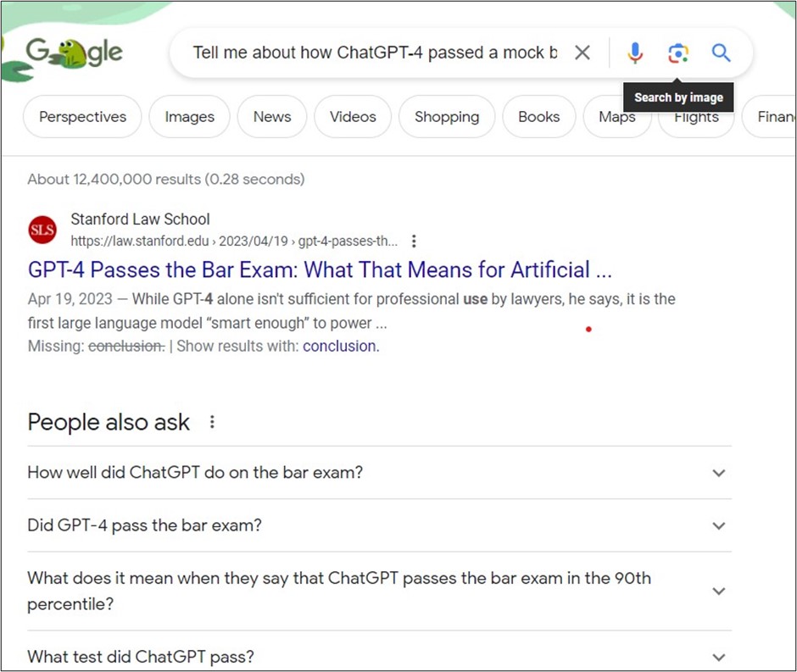Click the blue magnifying glass search icon
The height and width of the screenshot is (672, 797).
pos(721,53)
